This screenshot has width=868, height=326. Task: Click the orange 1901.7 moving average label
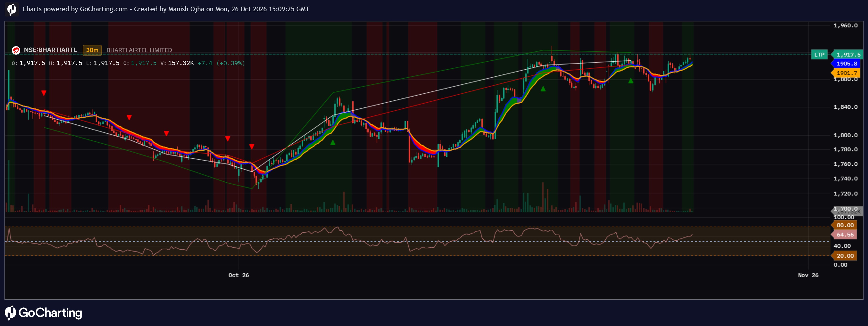(x=847, y=73)
